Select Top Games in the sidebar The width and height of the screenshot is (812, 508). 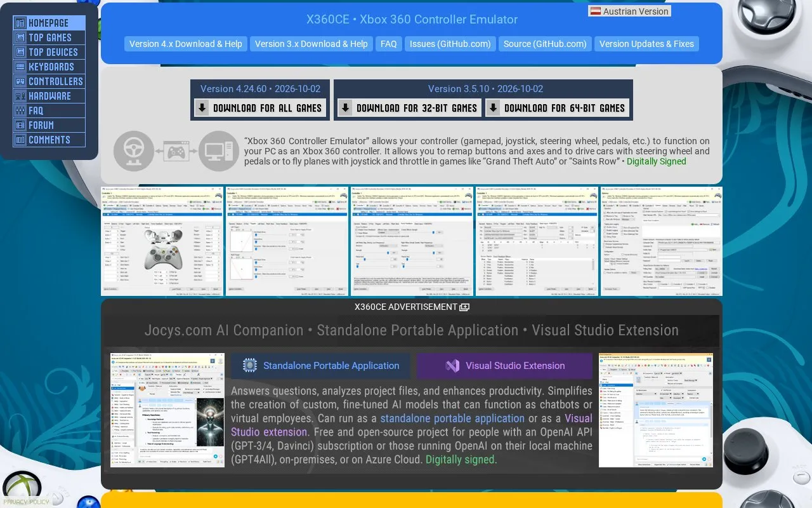tap(49, 37)
